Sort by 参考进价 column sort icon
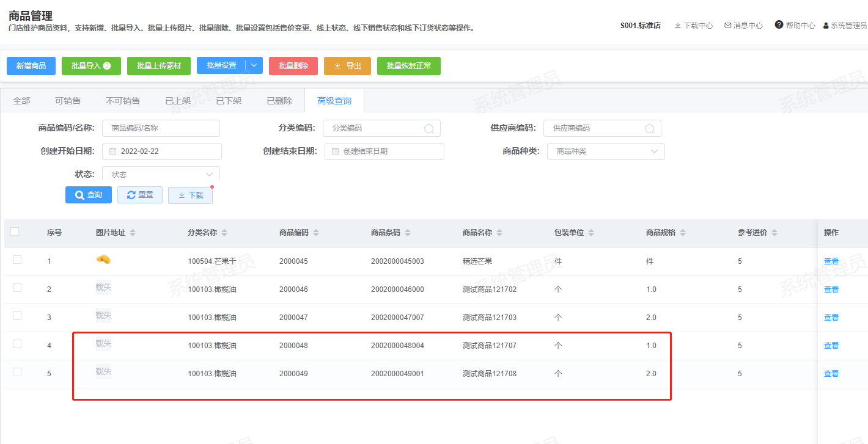This screenshot has width=868, height=444. 774,233
